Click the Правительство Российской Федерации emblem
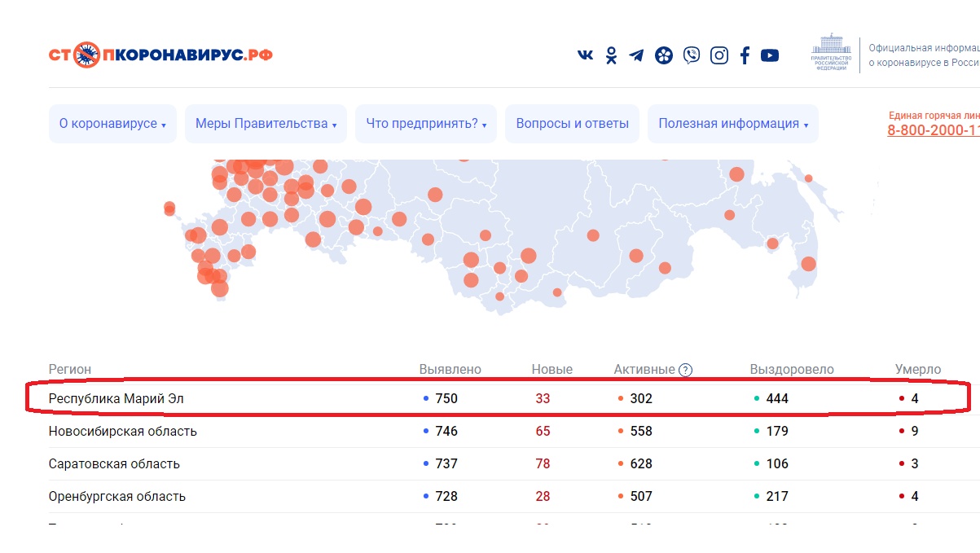The width and height of the screenshot is (980, 553). tap(831, 54)
